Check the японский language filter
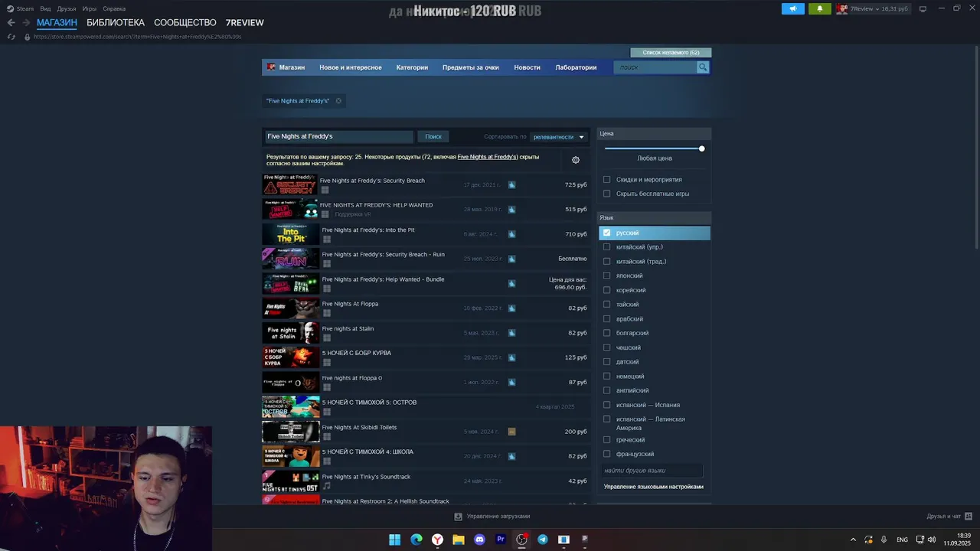Screen dimensions: 980x551 607,275
